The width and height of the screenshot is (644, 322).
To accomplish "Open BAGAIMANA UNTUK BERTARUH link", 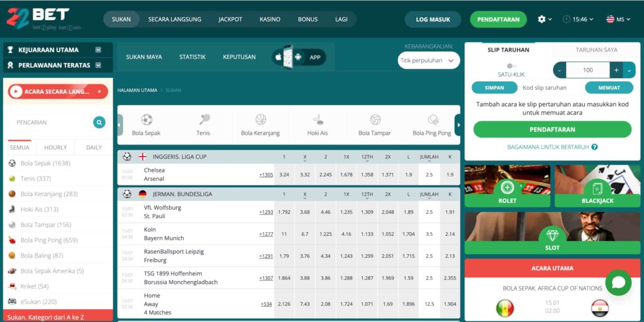I will point(548,147).
